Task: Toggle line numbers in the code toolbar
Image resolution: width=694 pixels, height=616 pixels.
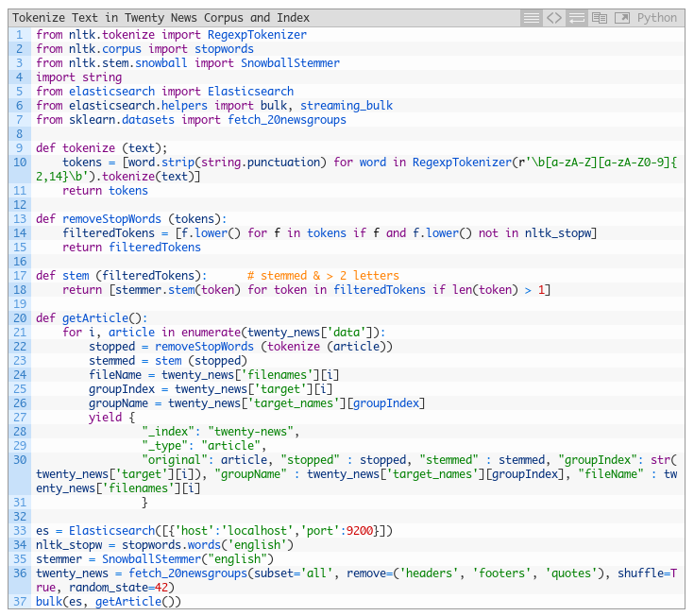Action: [531, 18]
